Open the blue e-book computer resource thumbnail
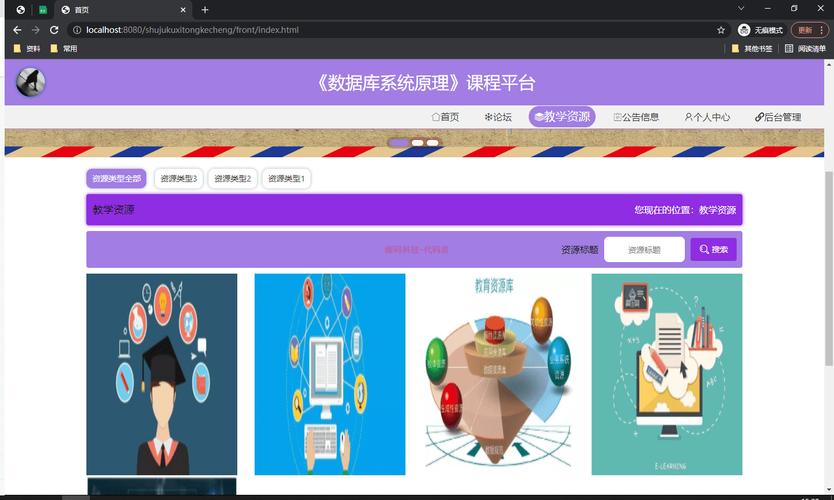Image resolution: width=834 pixels, height=500 pixels. point(330,374)
